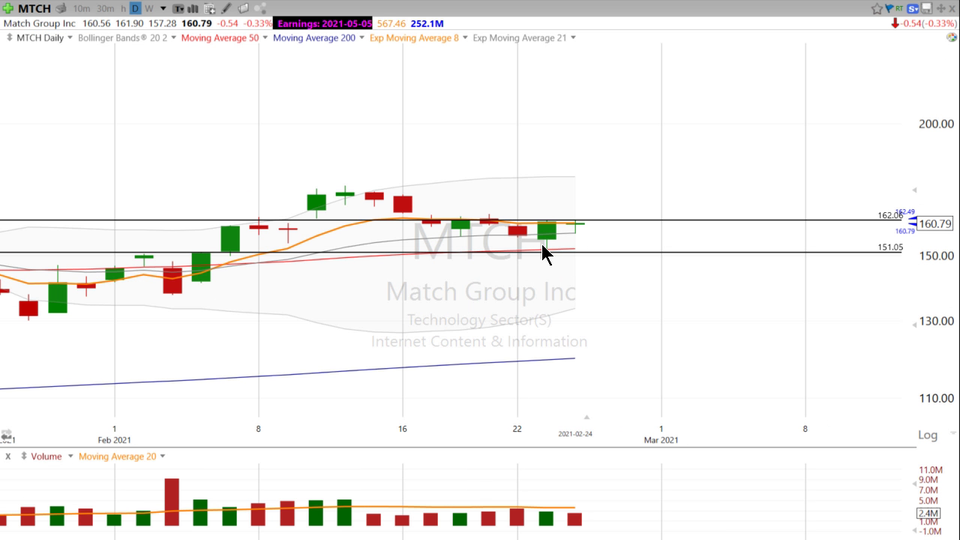The height and width of the screenshot is (540, 960).
Task: Click the 2.4M volume value box
Action: point(928,513)
